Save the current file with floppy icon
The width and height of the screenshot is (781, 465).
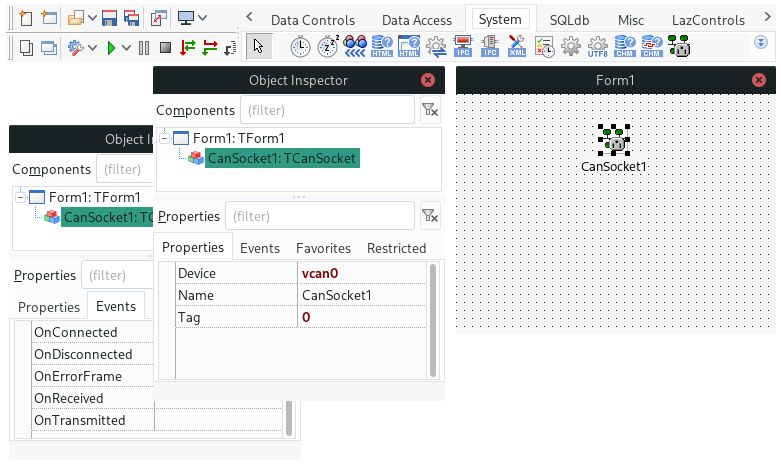109,18
